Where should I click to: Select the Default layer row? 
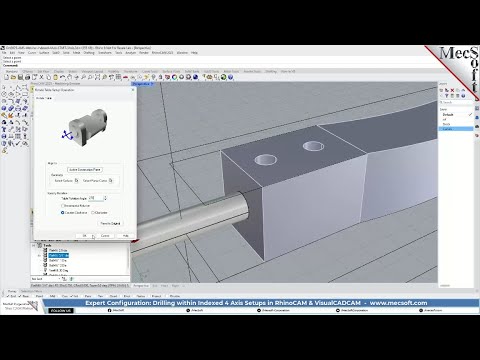[x=456, y=114]
